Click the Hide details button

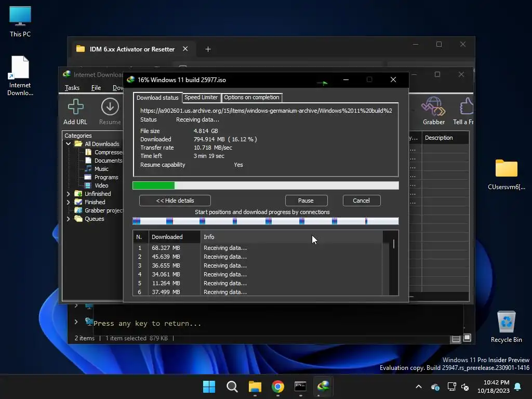[175, 201]
